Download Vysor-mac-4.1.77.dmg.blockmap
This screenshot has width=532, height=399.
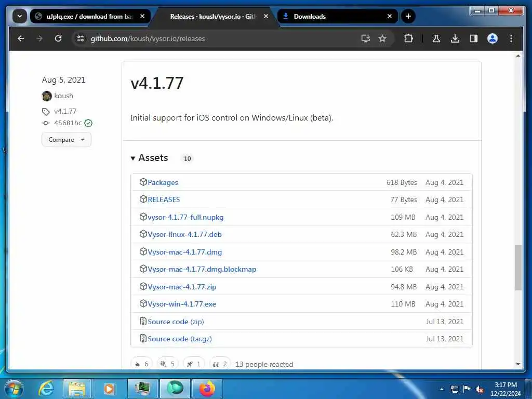coord(202,269)
